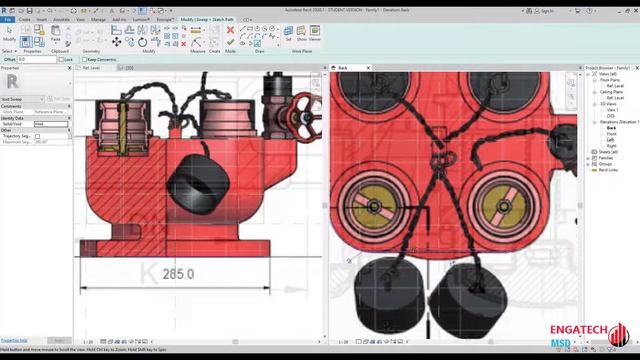
Task: Open the Manage ribbon tab
Action: [98, 19]
